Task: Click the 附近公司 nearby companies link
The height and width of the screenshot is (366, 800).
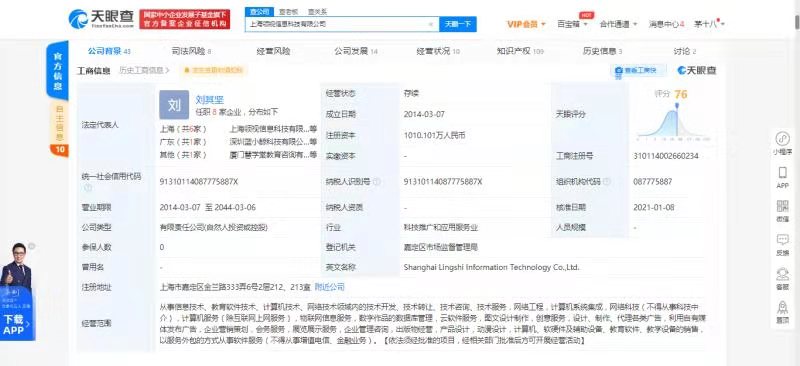Action: (330, 287)
